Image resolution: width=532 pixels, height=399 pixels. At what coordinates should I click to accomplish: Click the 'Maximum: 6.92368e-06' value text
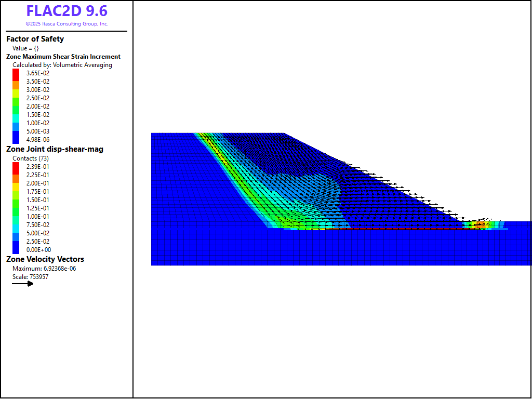click(x=44, y=269)
